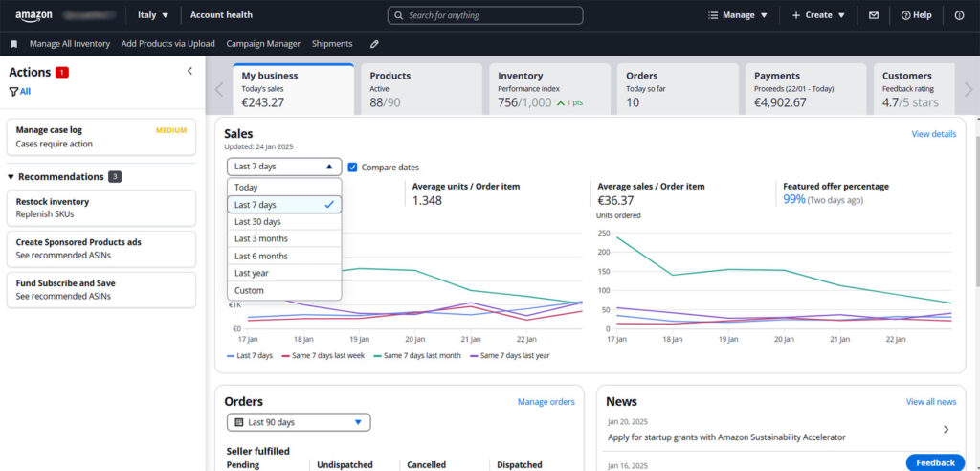Open the My business card tab

pyautogui.click(x=293, y=89)
